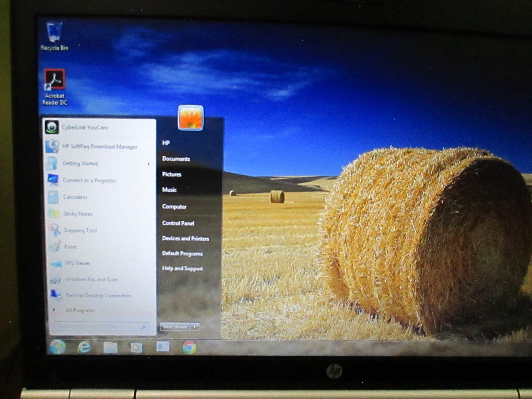
Task: Click the Getting Started icon
Action: pos(52,163)
